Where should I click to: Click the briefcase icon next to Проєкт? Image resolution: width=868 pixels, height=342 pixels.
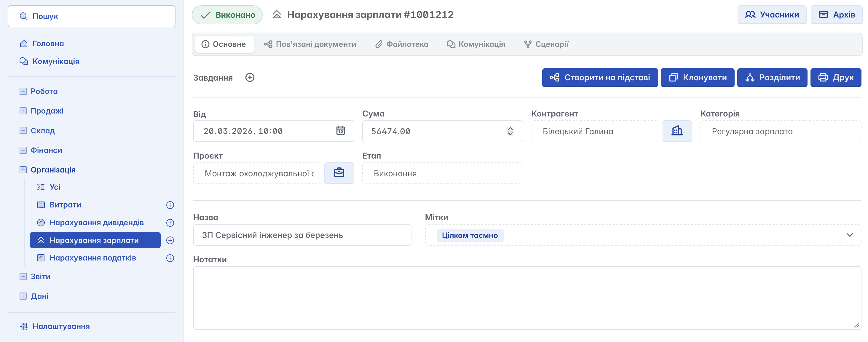339,173
